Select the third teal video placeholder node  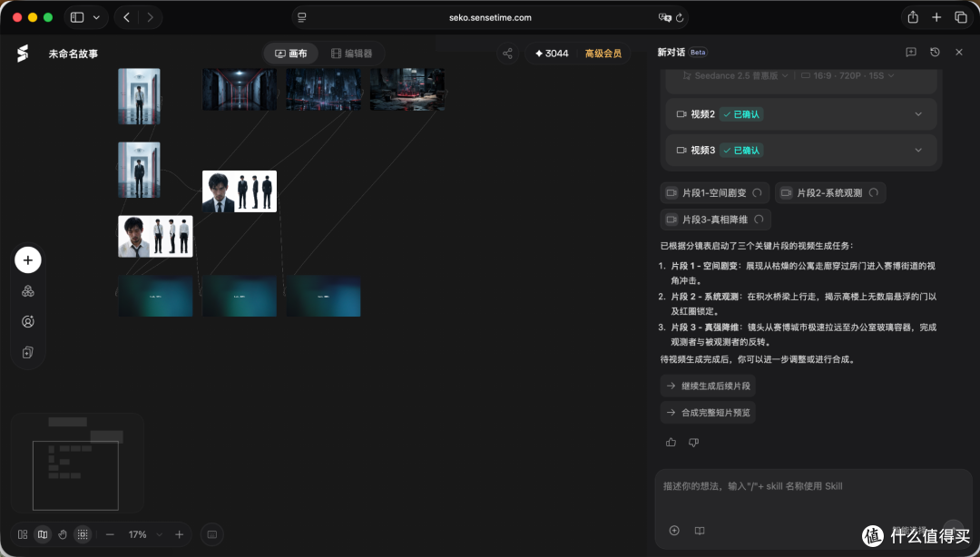[x=324, y=296]
